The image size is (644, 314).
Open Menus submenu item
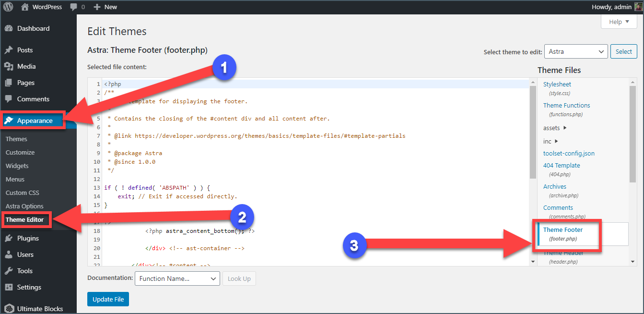[15, 179]
